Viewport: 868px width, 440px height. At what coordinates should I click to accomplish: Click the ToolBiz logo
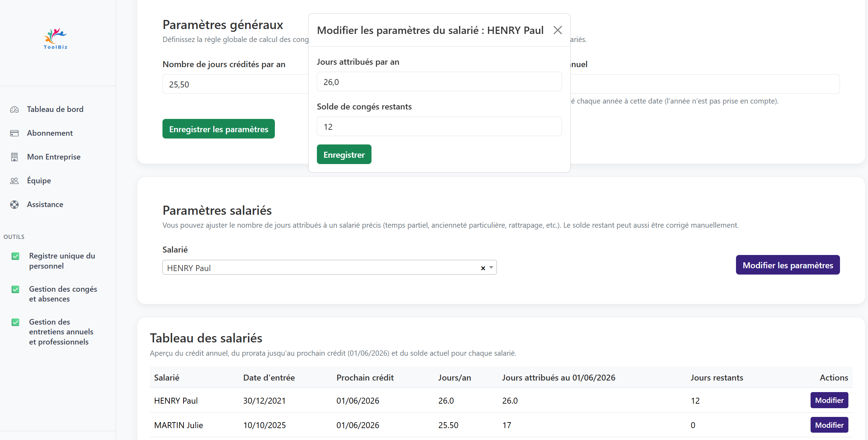coord(55,38)
